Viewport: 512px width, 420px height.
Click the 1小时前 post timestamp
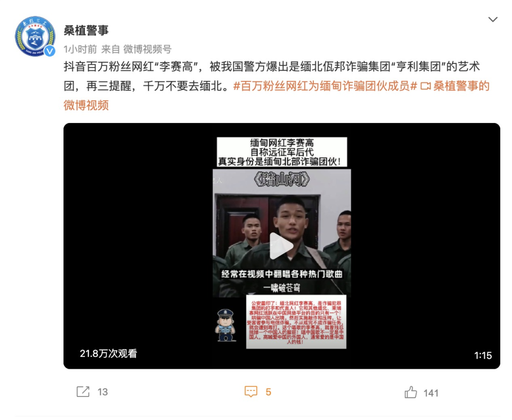80,49
